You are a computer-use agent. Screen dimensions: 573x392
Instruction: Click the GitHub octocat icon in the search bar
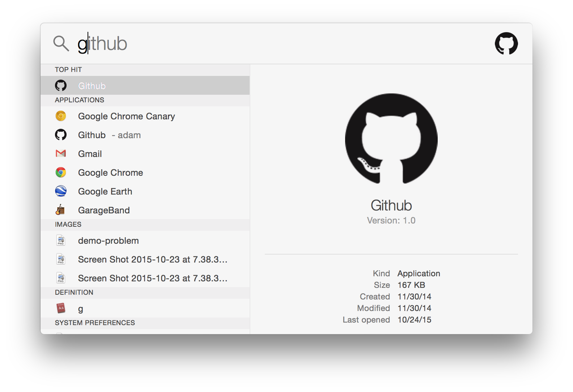click(506, 43)
